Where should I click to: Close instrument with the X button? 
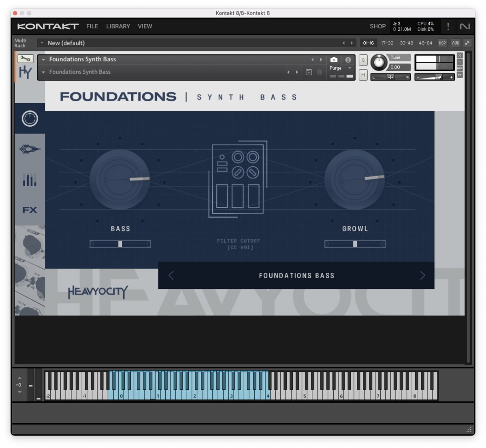click(x=460, y=55)
